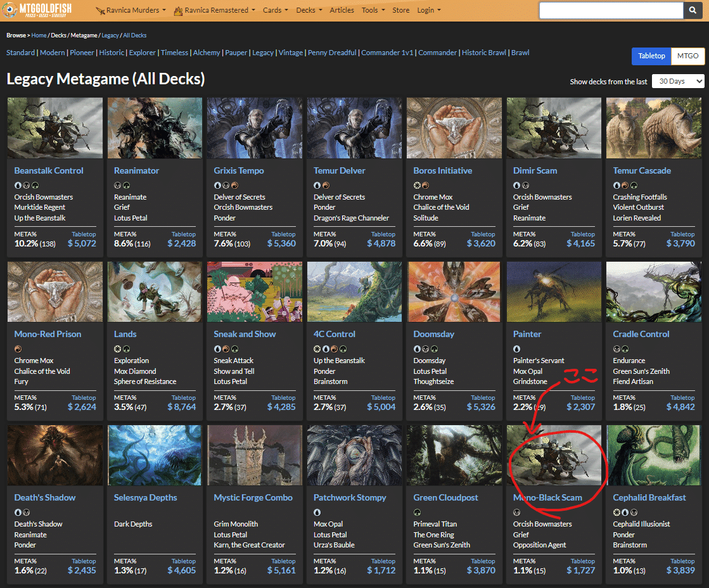Click the blue mana symbol under Painter
Image resolution: width=709 pixels, height=588 pixels.
(517, 348)
